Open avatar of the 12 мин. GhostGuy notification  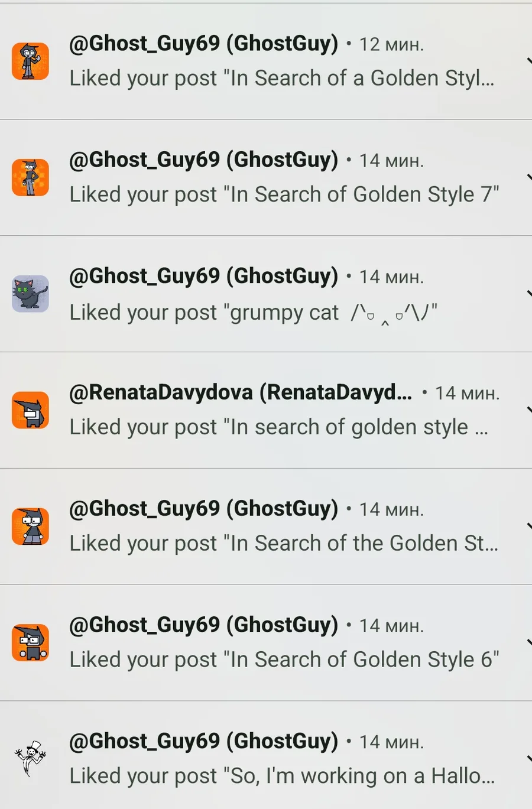point(30,61)
